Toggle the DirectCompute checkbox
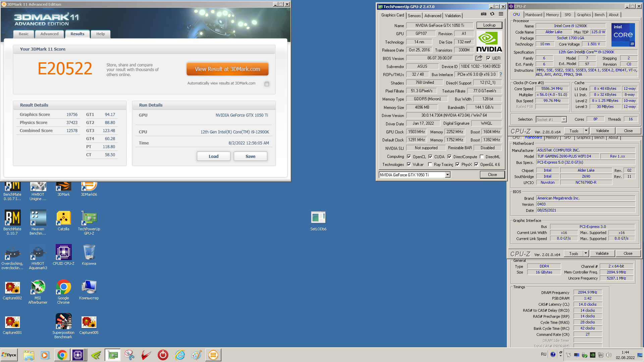 (x=449, y=157)
